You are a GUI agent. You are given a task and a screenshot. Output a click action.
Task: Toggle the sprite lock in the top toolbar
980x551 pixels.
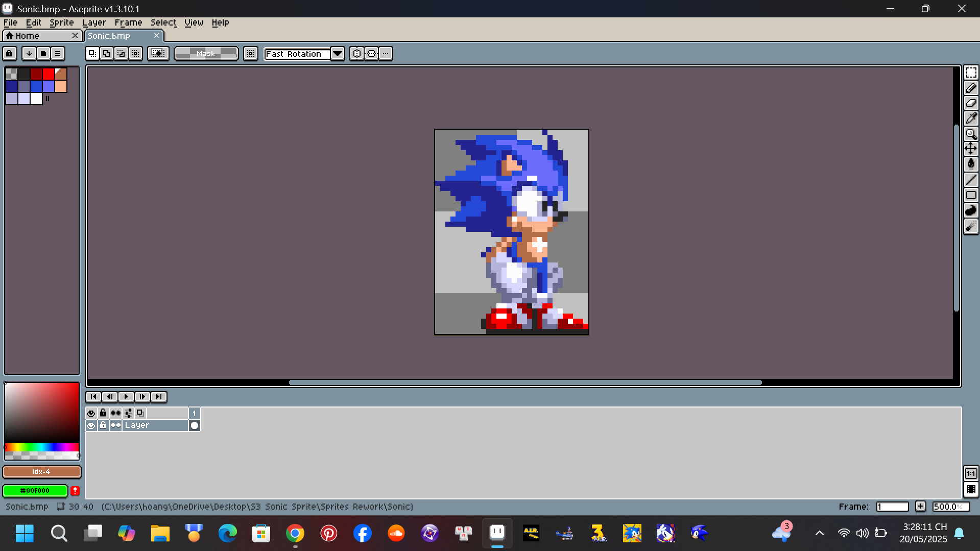[9, 54]
